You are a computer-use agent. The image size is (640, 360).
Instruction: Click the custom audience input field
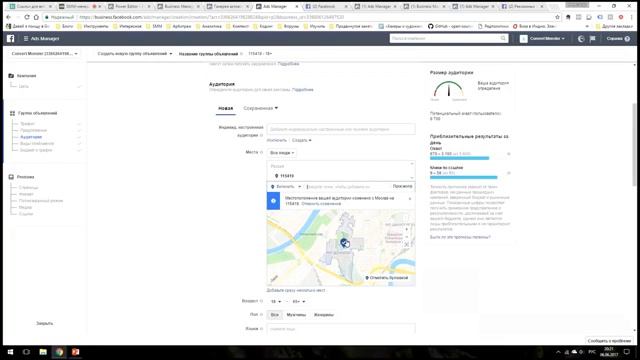(x=341, y=129)
